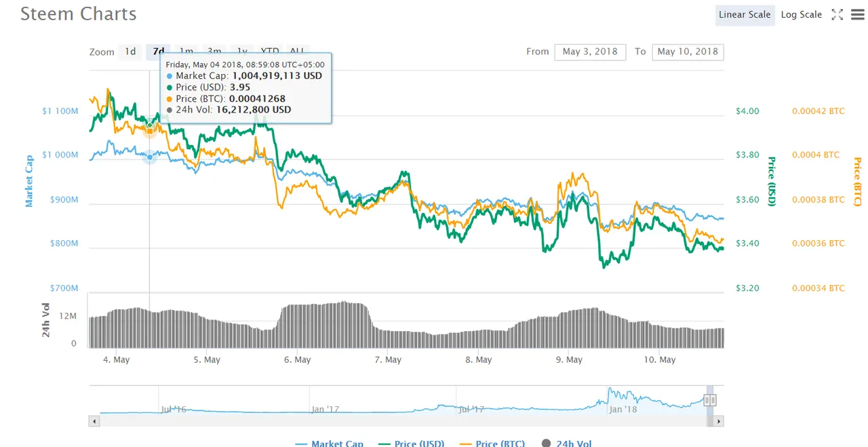Image resolution: width=868 pixels, height=447 pixels.
Task: Switch to Linear Scale
Action: coord(745,15)
